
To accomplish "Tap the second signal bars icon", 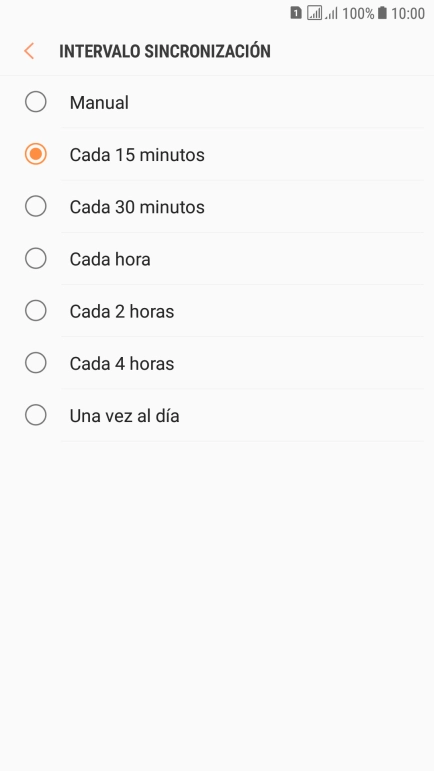I will (331, 13).
